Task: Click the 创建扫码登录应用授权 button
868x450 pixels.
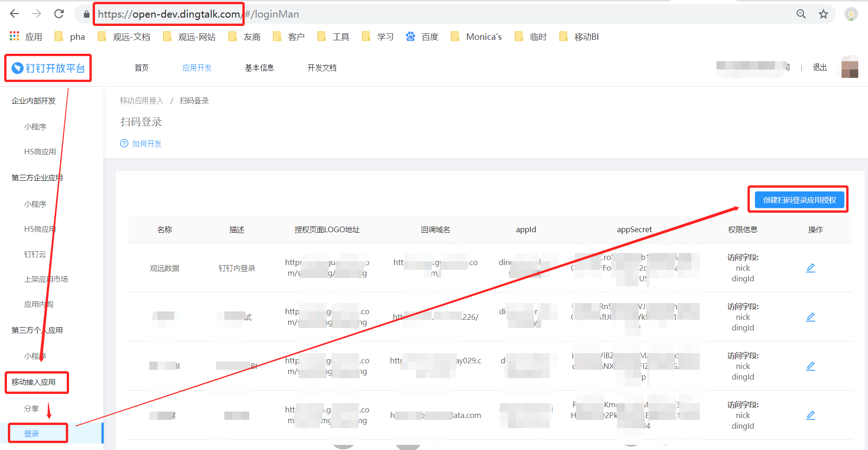Action: (x=799, y=200)
